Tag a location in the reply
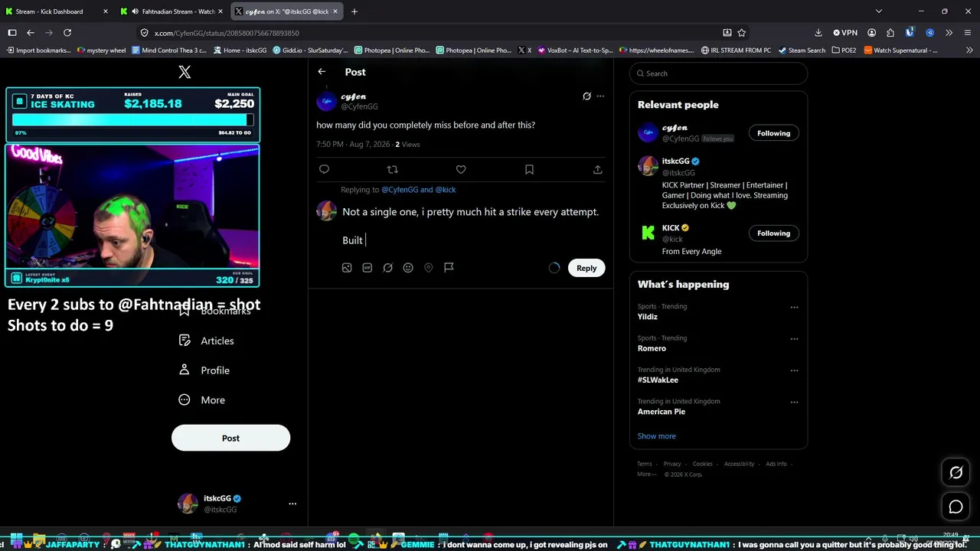The width and height of the screenshot is (980, 551). pyautogui.click(x=429, y=268)
